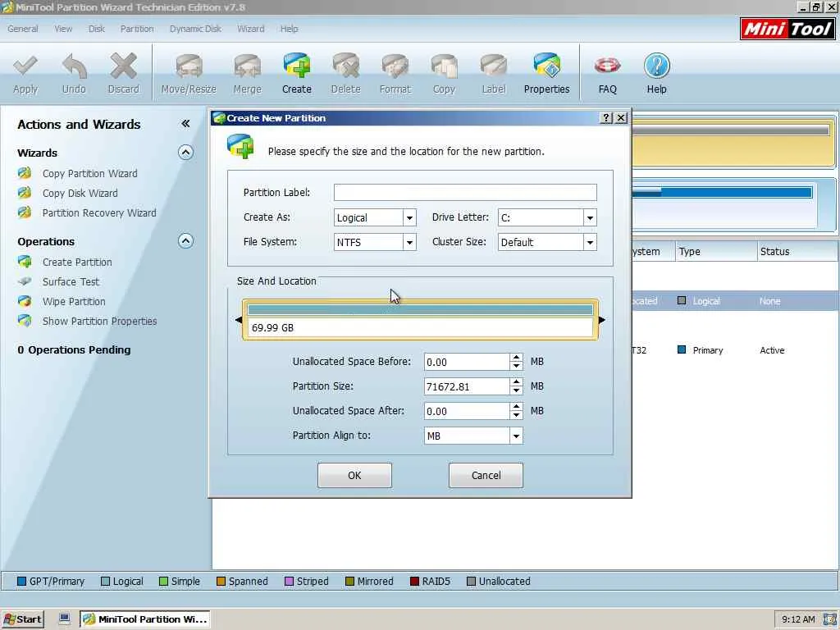Open the Help question-mark toolbar icon
Image resolution: width=840 pixels, height=630 pixels.
(657, 66)
